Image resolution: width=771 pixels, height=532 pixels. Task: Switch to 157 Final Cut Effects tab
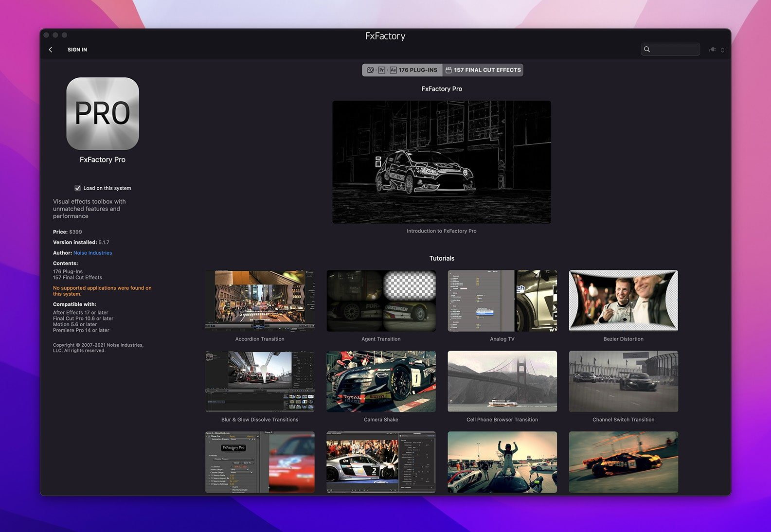[x=487, y=70]
